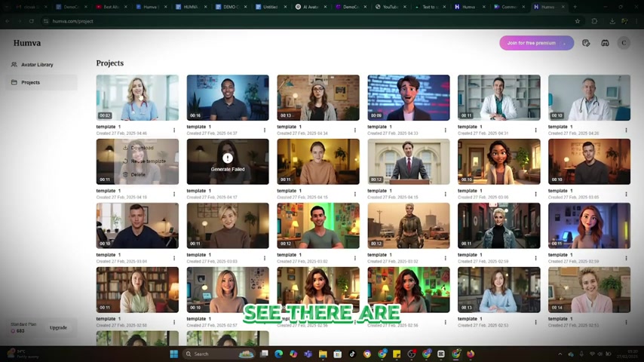Viewport: 644px width, 362px height.
Task: Click the Humva logo
Action: click(x=26, y=43)
